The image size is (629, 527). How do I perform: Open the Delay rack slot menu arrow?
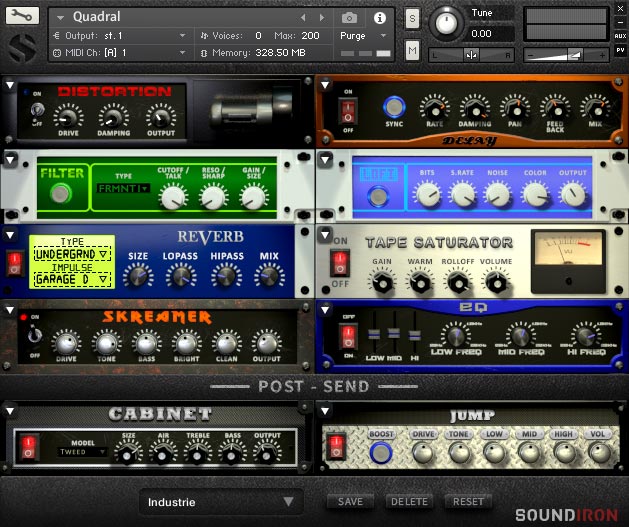(325, 85)
